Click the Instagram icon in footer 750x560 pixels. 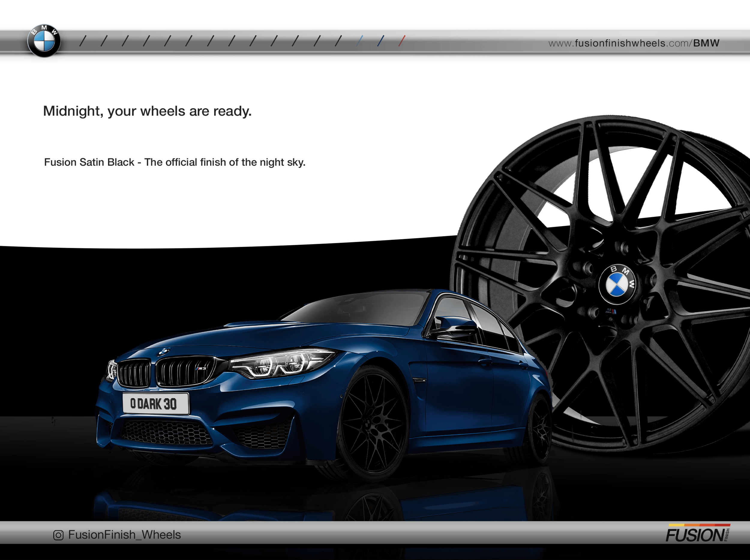pos(58,535)
